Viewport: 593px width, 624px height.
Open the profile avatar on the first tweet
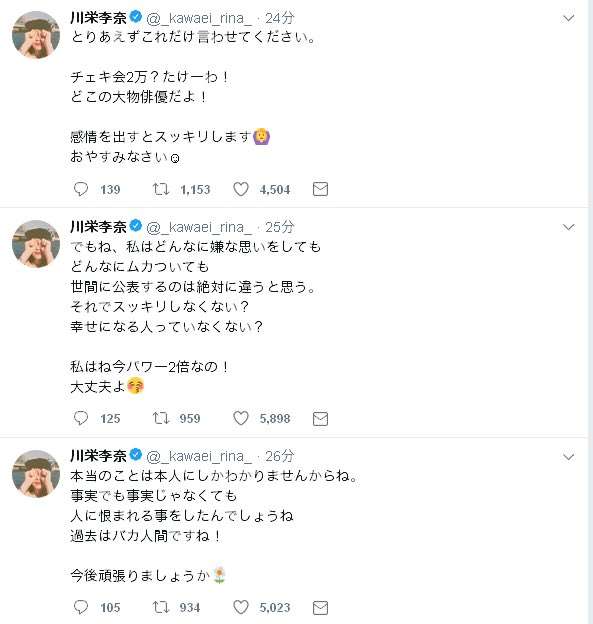pos(36,35)
